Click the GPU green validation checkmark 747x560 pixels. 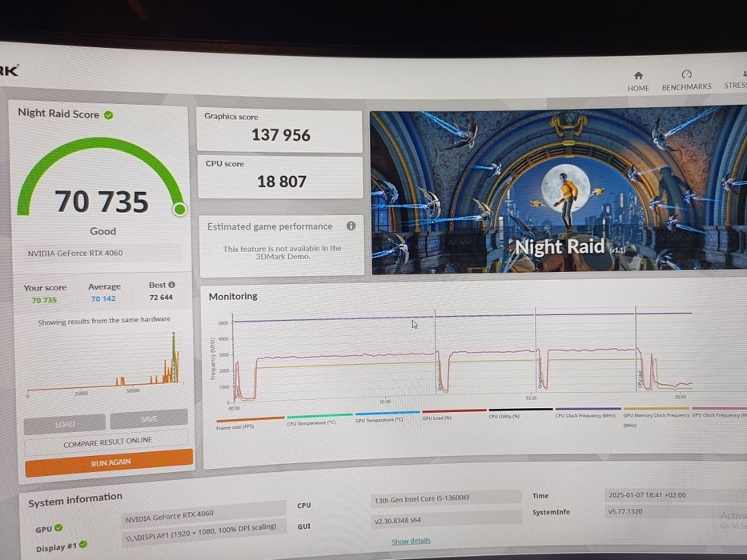coord(58,528)
